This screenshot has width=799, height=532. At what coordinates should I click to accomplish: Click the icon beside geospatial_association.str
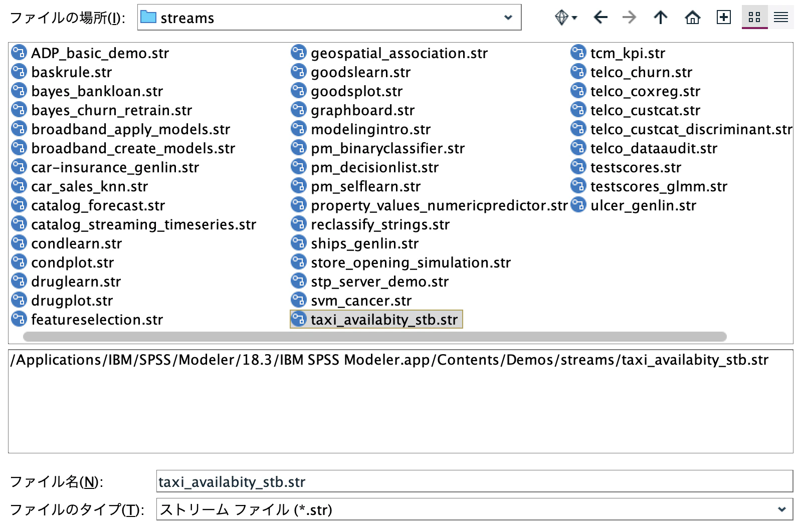299,53
